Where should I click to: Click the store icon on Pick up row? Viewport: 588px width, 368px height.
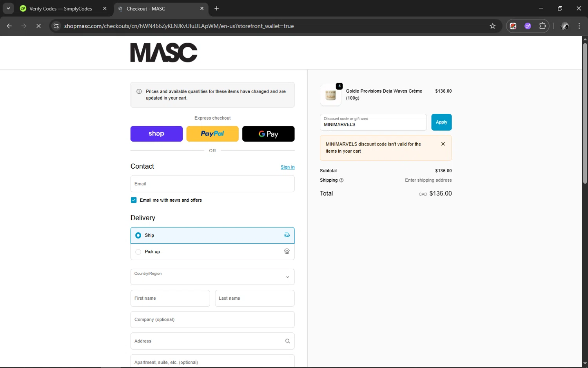pos(287,251)
